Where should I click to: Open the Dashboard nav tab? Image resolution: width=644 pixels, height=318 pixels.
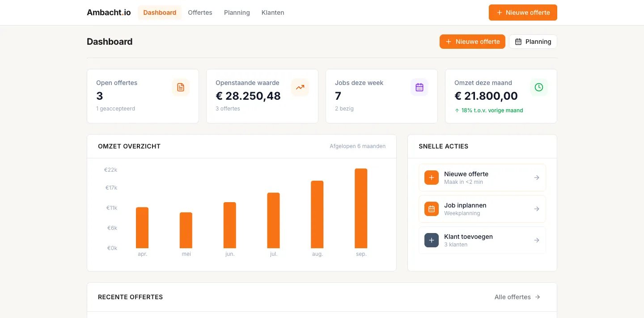[x=160, y=13]
